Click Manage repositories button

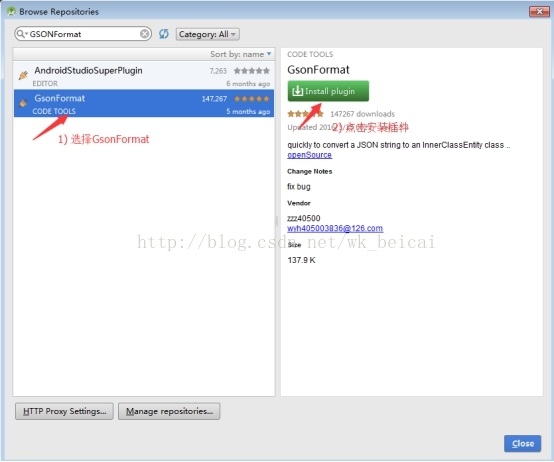tap(169, 411)
